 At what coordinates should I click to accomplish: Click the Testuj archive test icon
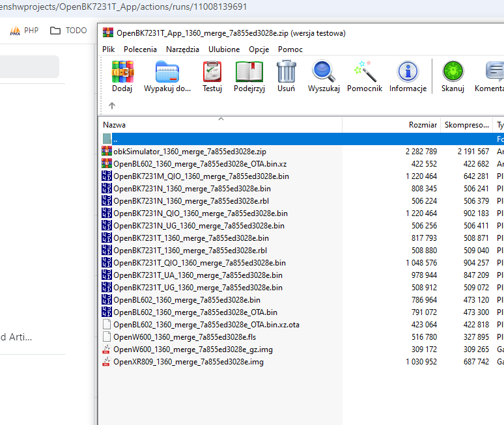tap(212, 72)
